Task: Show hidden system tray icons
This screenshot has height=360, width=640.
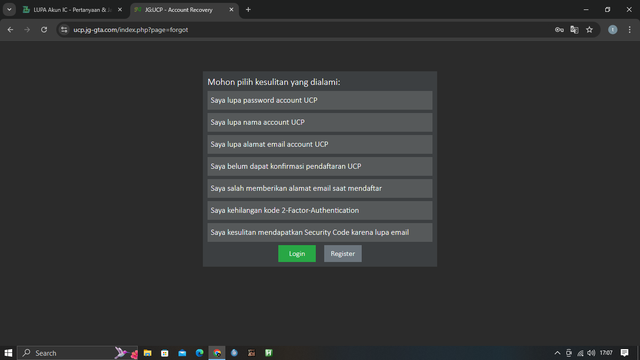Action: click(557, 353)
